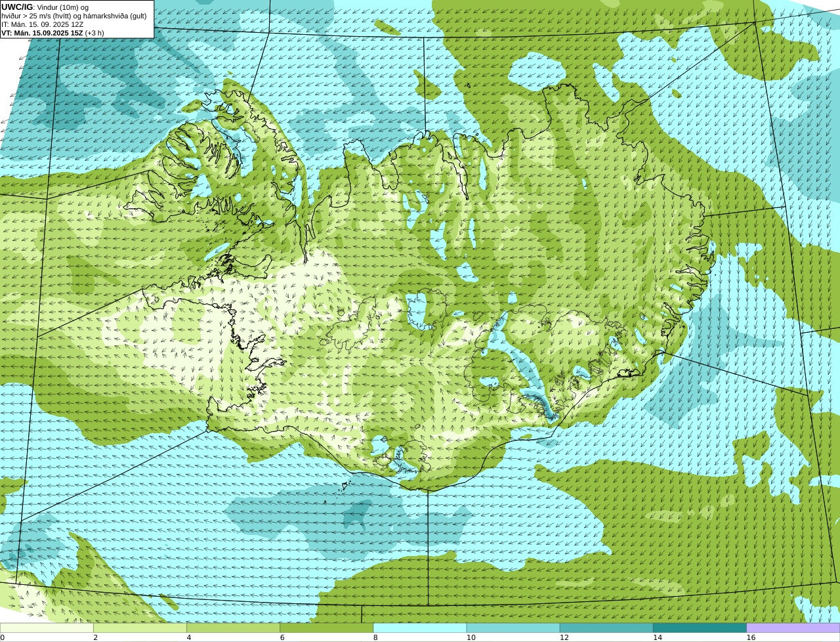
Task: Click the "12" label on the color scale
Action: (x=564, y=637)
